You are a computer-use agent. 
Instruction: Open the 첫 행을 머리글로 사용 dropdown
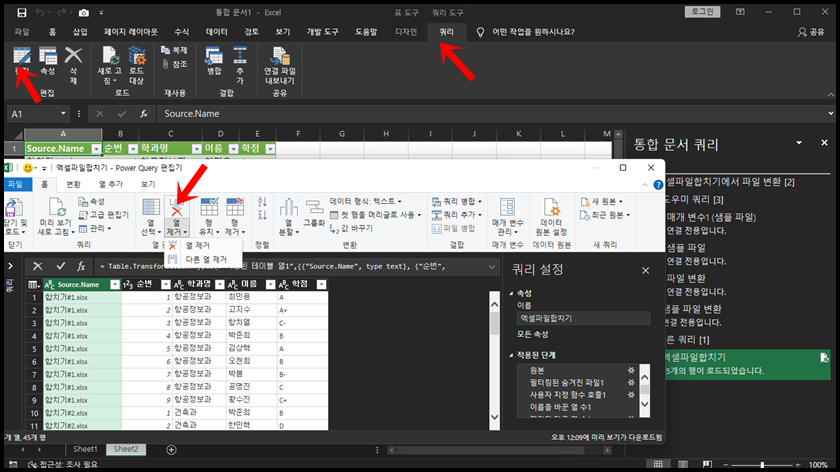pos(375,215)
